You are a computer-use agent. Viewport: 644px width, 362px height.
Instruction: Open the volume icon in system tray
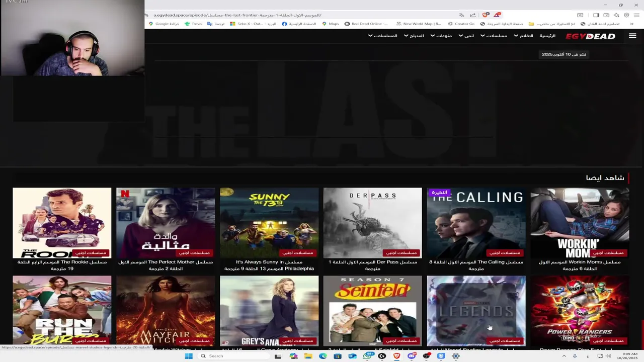click(x=608, y=356)
